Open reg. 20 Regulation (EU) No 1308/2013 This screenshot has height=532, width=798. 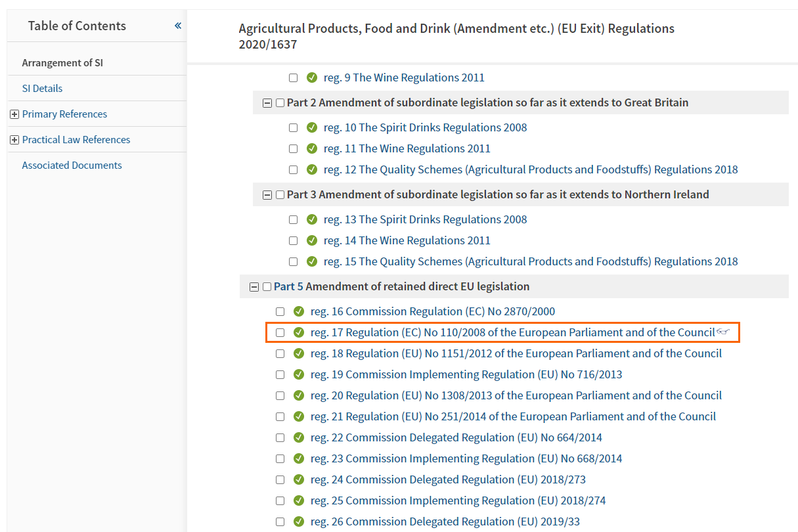pyautogui.click(x=516, y=395)
